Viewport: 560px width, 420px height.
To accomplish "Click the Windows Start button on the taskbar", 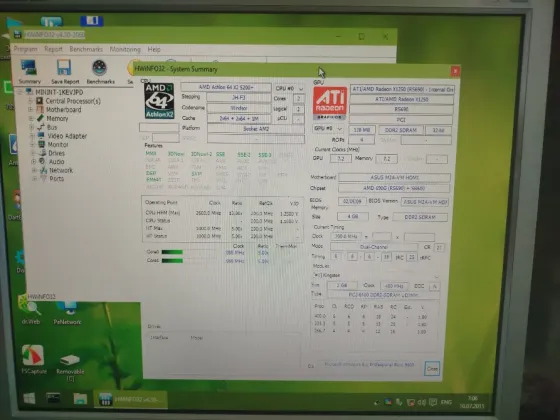I will tap(29, 398).
